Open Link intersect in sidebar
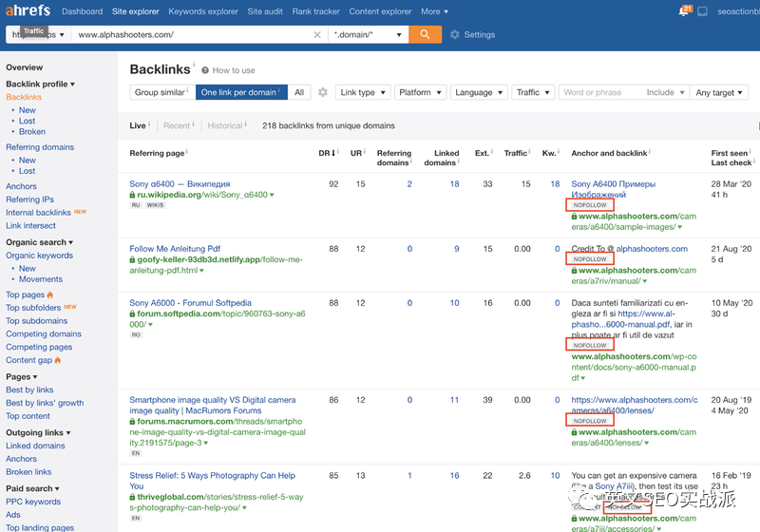This screenshot has width=760, height=532. point(30,226)
